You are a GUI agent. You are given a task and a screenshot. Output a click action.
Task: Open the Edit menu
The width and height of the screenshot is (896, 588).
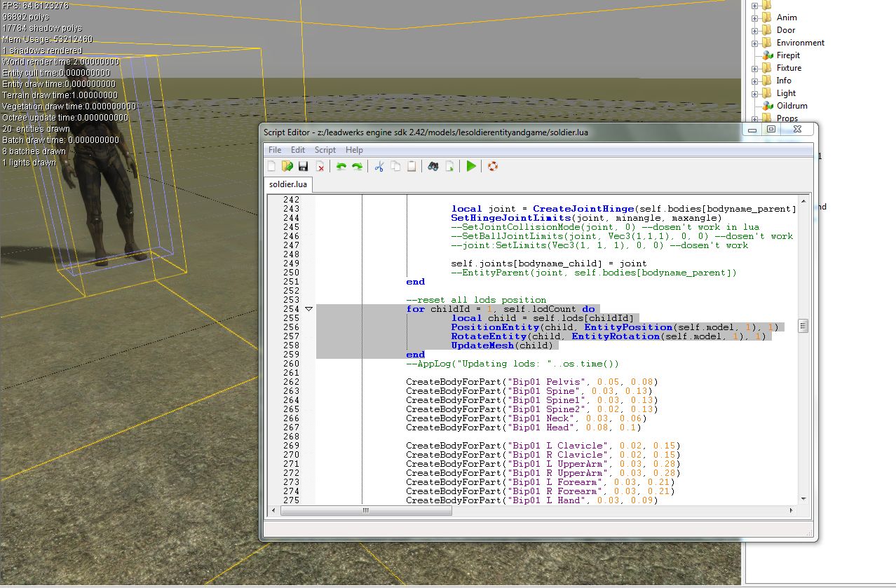point(297,149)
